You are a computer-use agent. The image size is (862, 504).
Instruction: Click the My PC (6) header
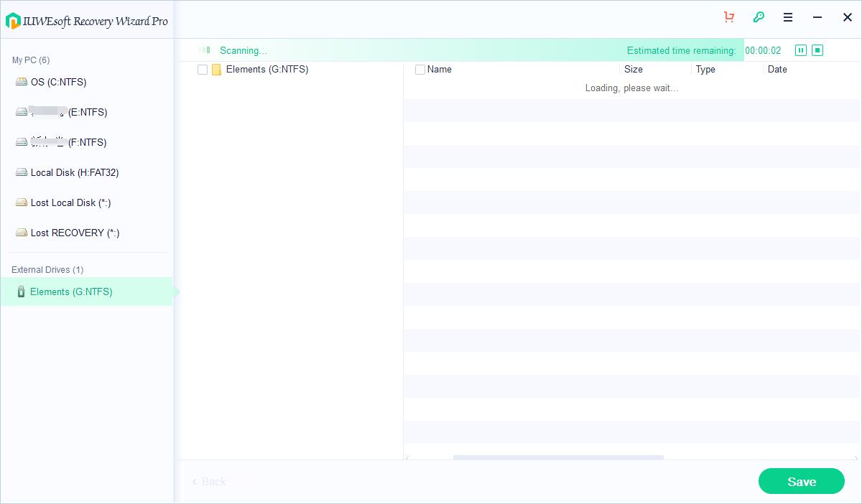(31, 60)
